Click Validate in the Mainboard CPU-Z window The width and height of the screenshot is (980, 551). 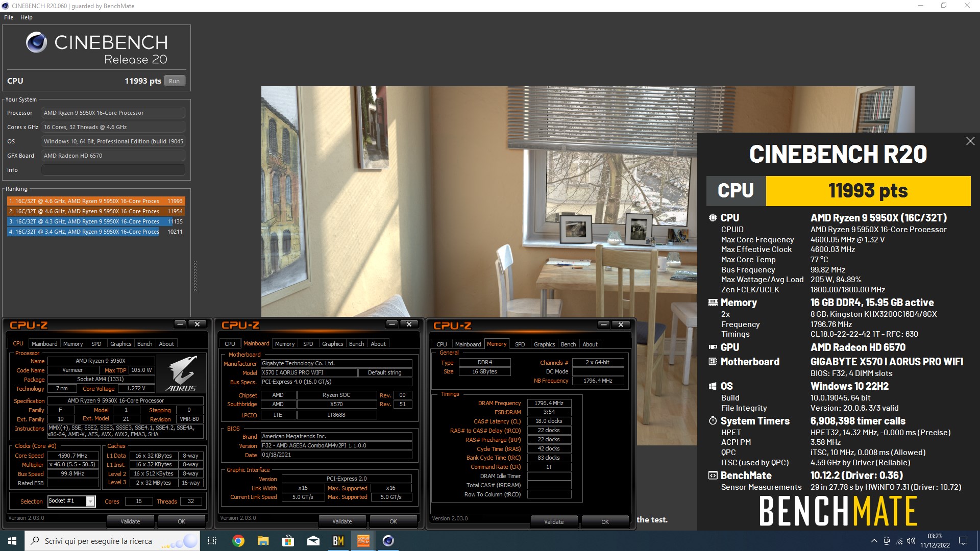342,521
